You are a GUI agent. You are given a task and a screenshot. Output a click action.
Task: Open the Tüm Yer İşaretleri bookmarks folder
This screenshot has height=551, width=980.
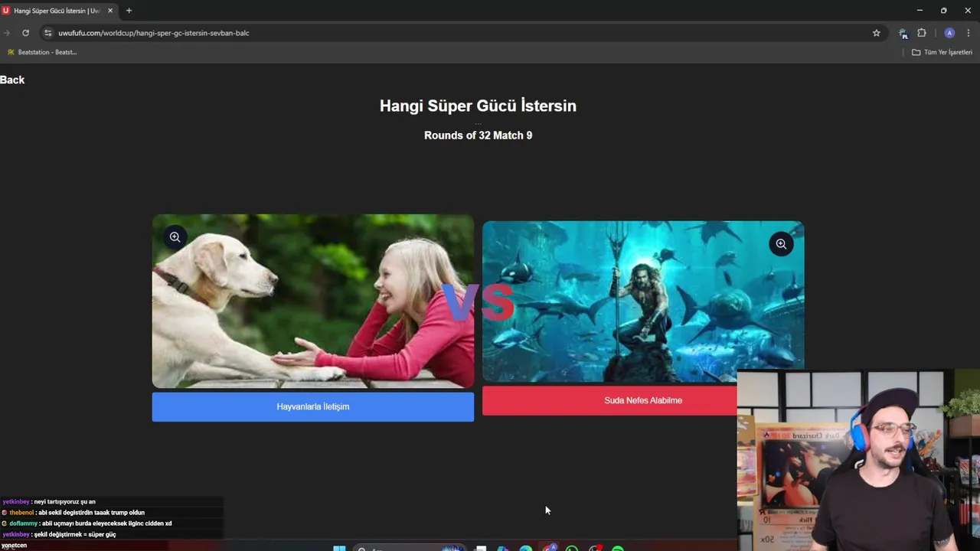pos(942,52)
